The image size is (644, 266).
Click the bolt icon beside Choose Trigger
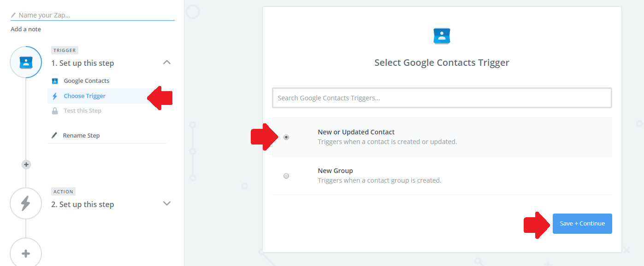click(55, 96)
